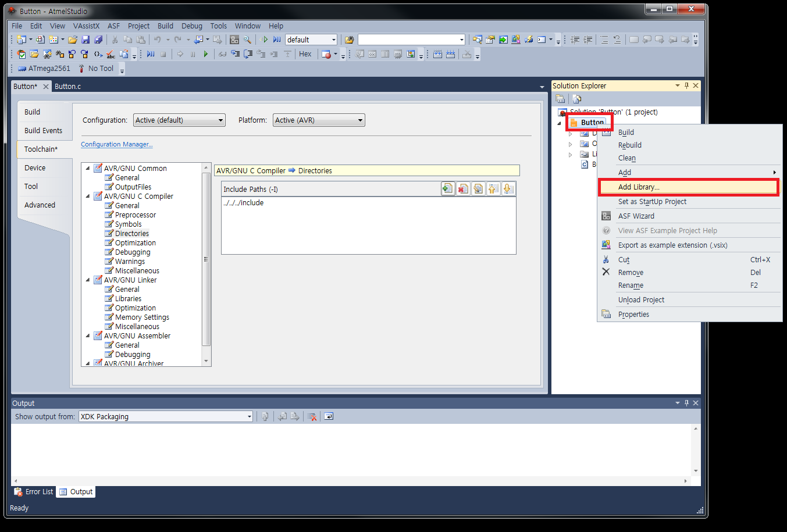Click the No Tool programmer button
Viewport: 787px width, 532px height.
point(96,69)
